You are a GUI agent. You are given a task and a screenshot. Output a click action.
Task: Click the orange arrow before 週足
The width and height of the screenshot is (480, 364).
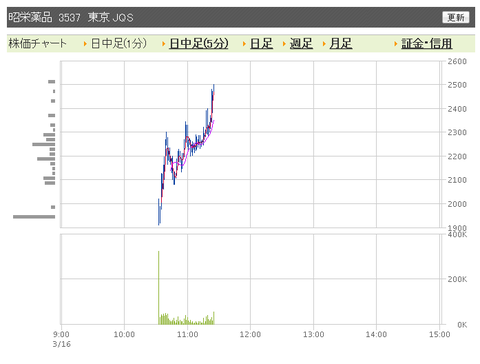284,44
